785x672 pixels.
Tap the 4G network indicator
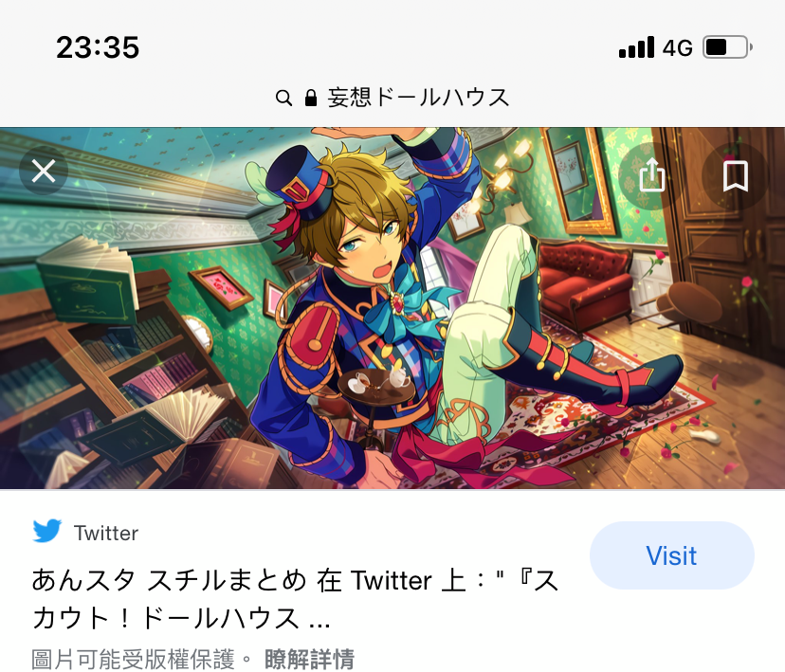pos(677,48)
